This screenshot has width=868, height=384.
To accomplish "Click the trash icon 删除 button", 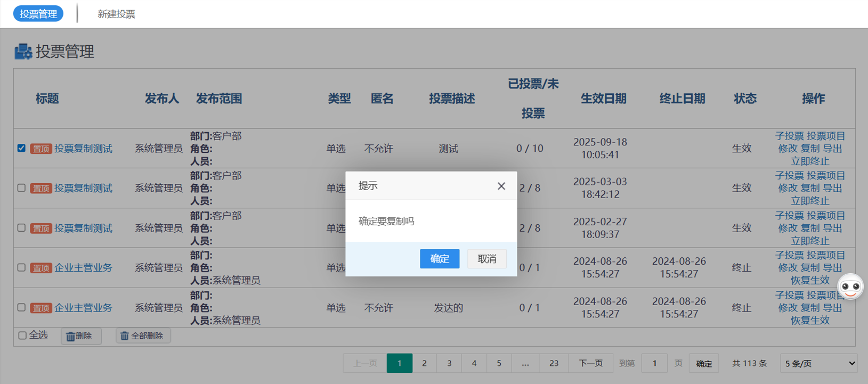I will (80, 336).
